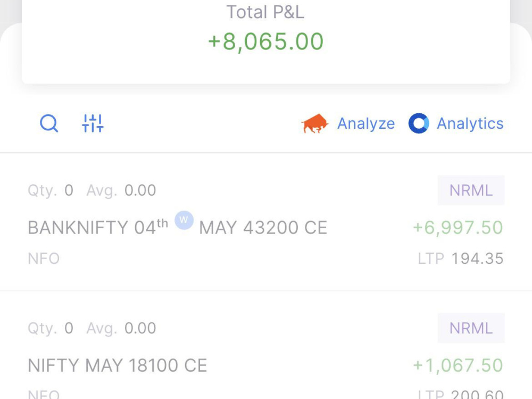Select the Total P&L heading
532x399 pixels.
pyautogui.click(x=265, y=12)
